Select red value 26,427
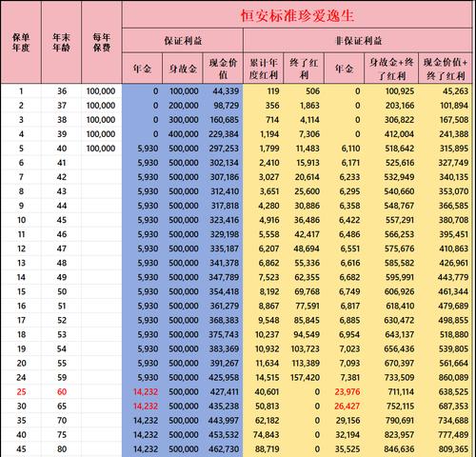Viewport: 476px width, 457px height. 347,406
